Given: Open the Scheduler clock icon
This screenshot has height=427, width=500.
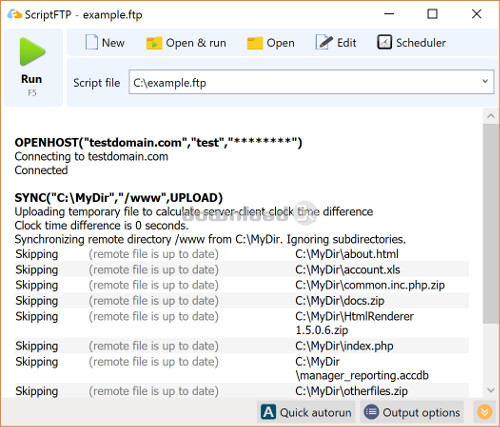Looking at the screenshot, I should [x=384, y=42].
